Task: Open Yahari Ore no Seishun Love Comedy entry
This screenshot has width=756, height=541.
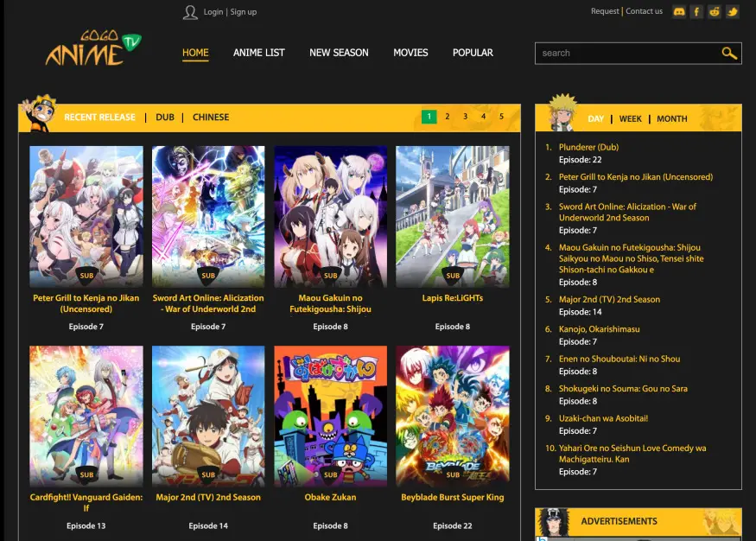Action: click(632, 454)
